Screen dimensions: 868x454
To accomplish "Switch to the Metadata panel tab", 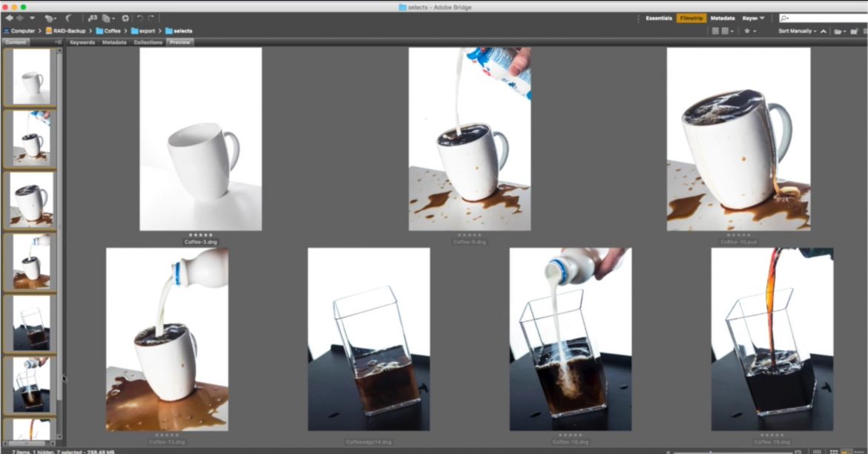I will (114, 42).
